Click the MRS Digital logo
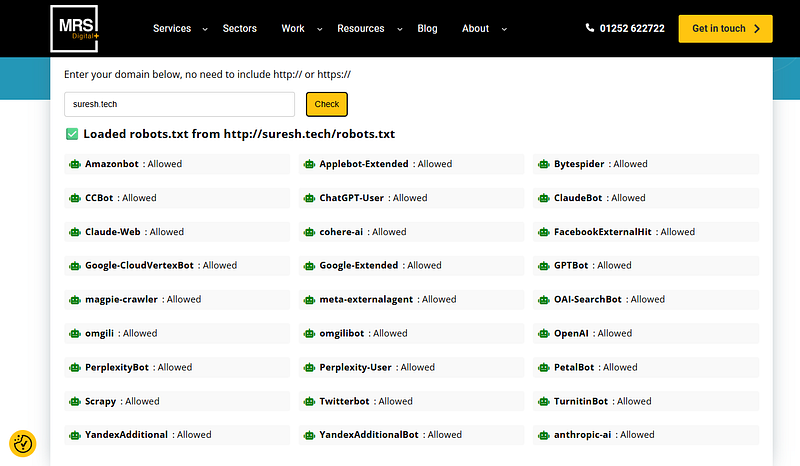The height and width of the screenshot is (466, 800). point(74,29)
